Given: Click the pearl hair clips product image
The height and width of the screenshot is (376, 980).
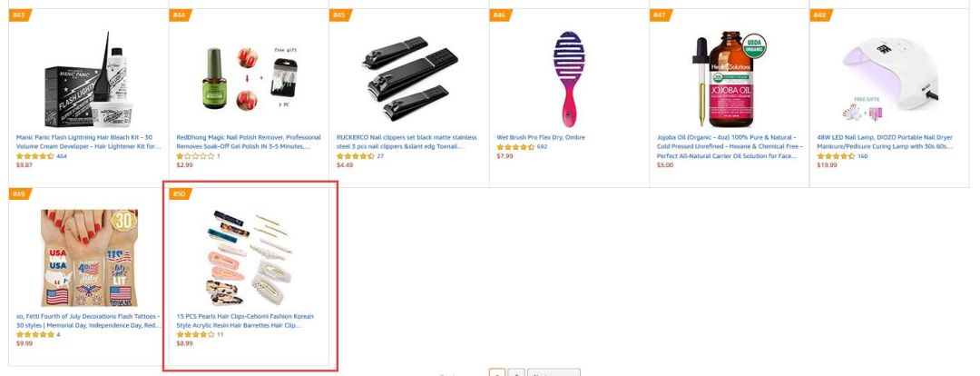Looking at the screenshot, I should (x=249, y=258).
